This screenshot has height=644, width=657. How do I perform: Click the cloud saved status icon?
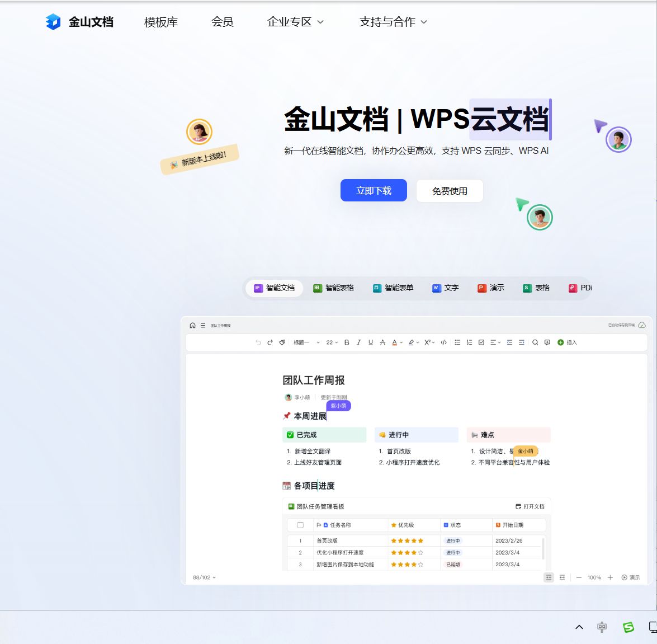[x=642, y=325]
